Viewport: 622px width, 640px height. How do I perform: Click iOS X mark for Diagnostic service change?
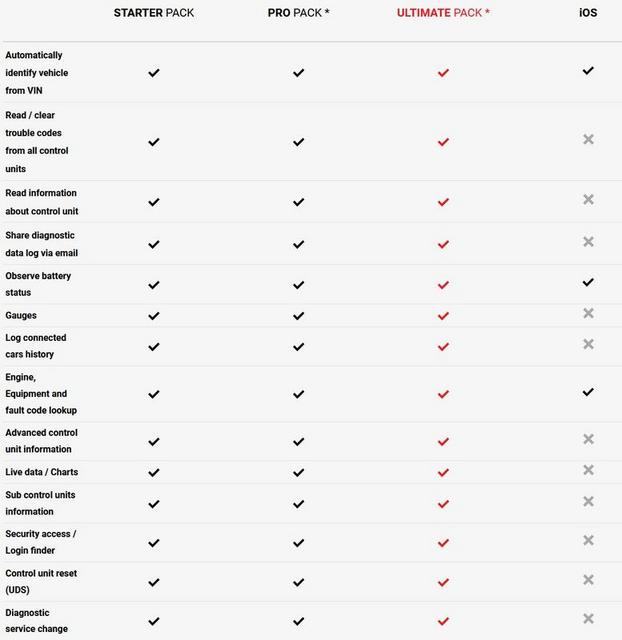[588, 618]
